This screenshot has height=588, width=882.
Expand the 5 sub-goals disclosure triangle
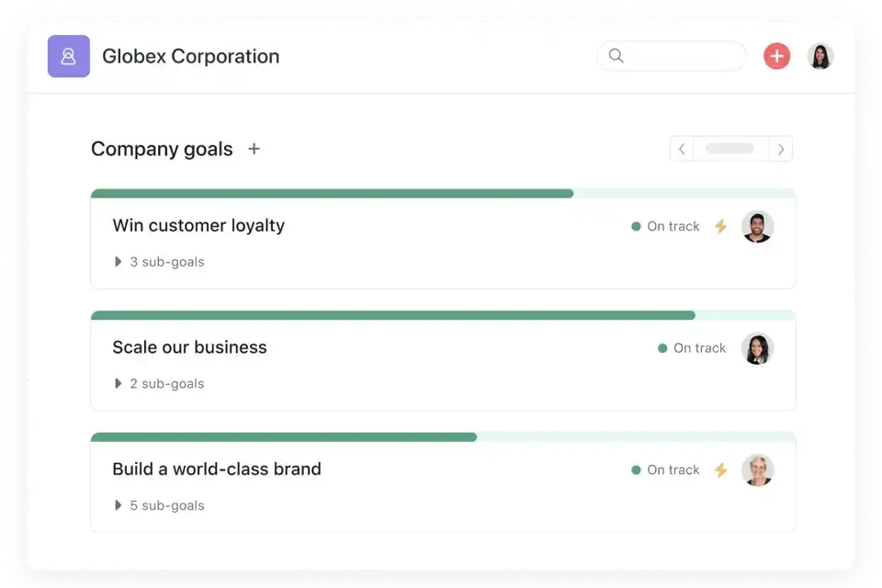(118, 505)
